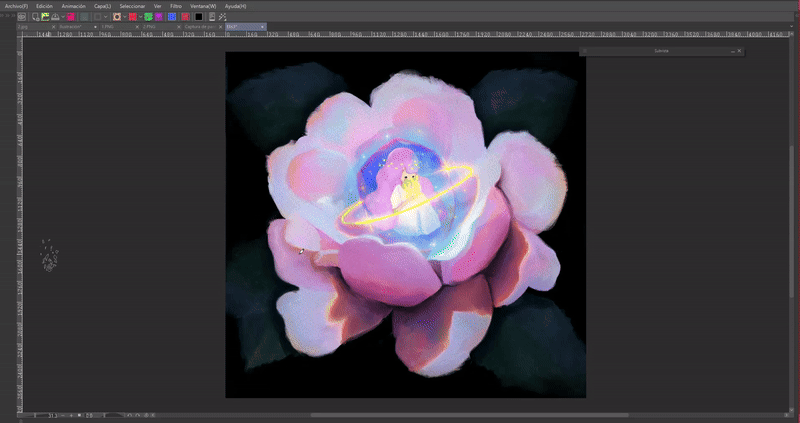Click the vertical ruler beside canvas
This screenshot has width=800, height=423.
[x=19, y=225]
